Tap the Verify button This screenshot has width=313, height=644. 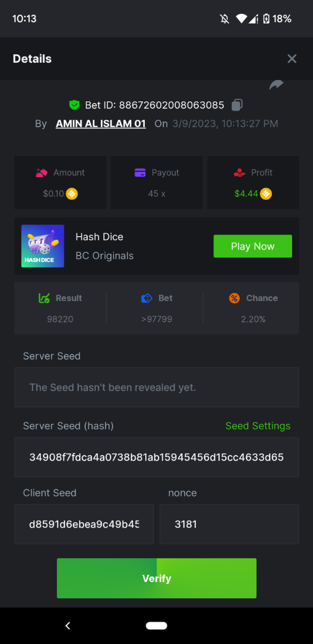click(x=156, y=578)
